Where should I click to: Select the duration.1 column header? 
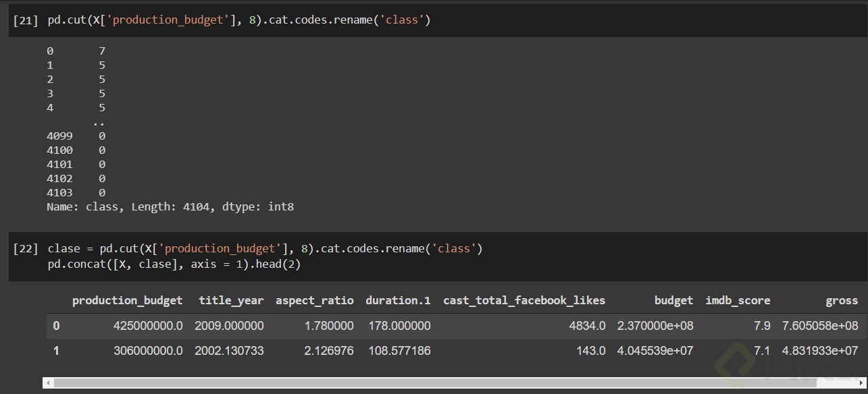[x=398, y=301]
